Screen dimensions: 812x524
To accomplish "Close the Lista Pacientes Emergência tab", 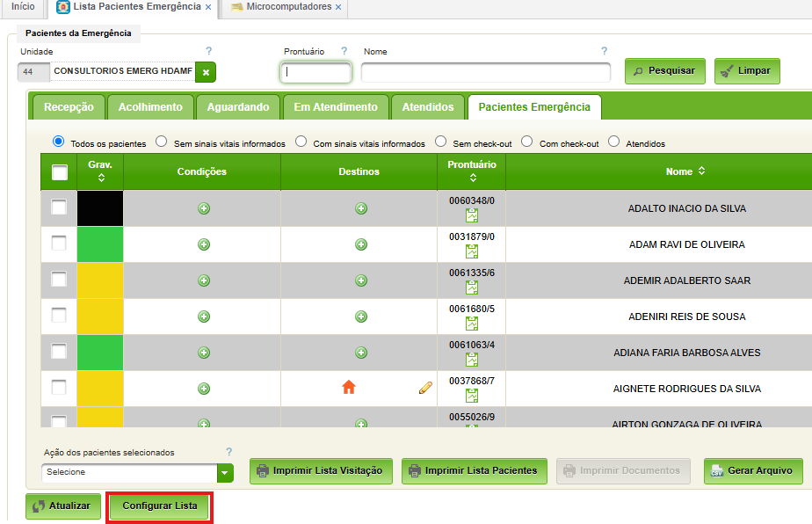I will [x=208, y=7].
